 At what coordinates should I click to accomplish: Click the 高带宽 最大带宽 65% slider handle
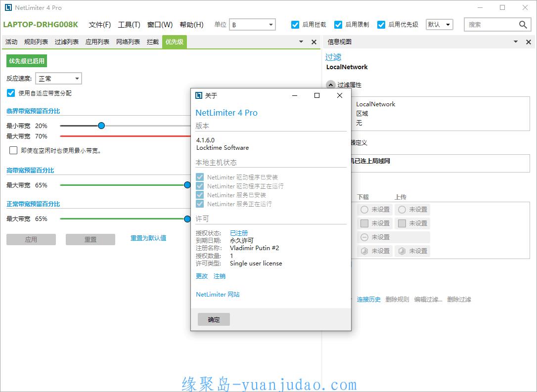(x=187, y=185)
